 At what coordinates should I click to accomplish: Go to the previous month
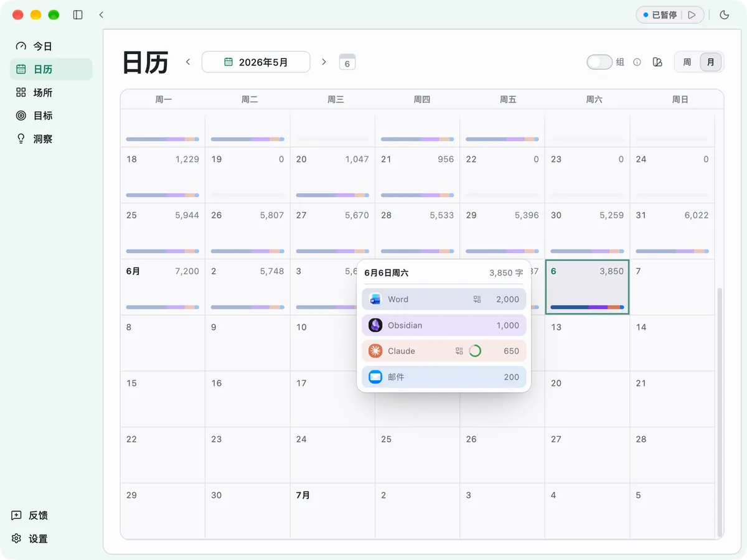tap(188, 62)
